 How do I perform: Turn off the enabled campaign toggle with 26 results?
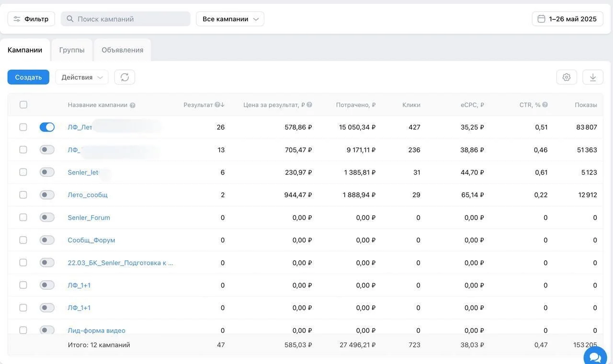[47, 127]
